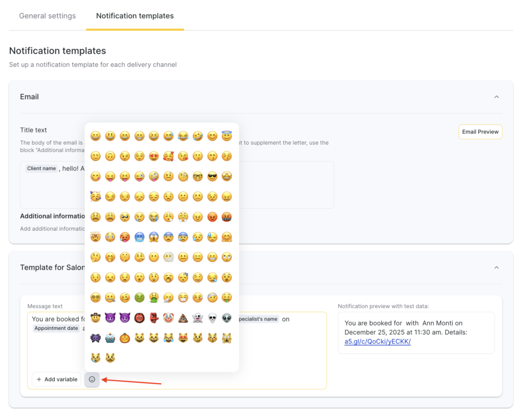The height and width of the screenshot is (420, 531).
Task: Collapse the Email section
Action: click(x=496, y=97)
